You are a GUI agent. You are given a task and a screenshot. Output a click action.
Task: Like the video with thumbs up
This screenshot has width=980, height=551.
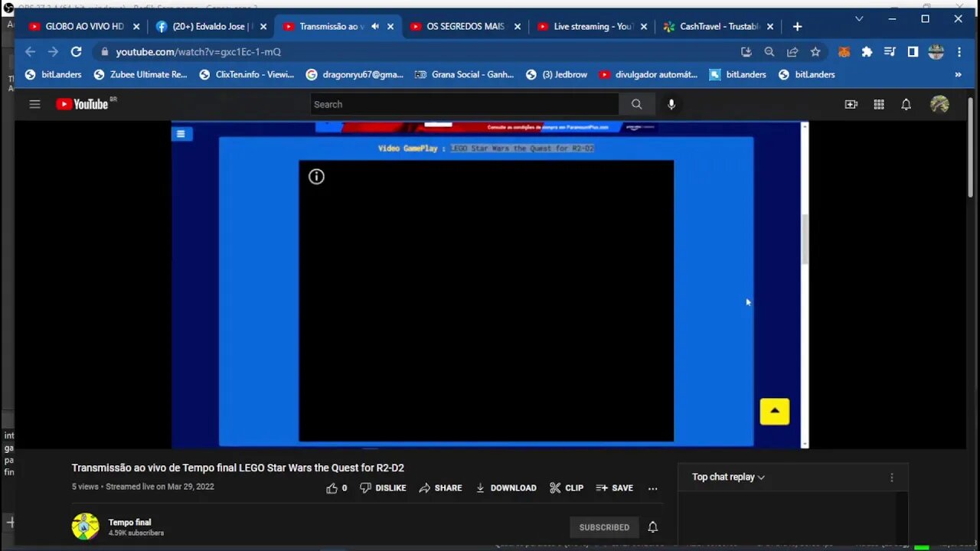pyautogui.click(x=332, y=487)
